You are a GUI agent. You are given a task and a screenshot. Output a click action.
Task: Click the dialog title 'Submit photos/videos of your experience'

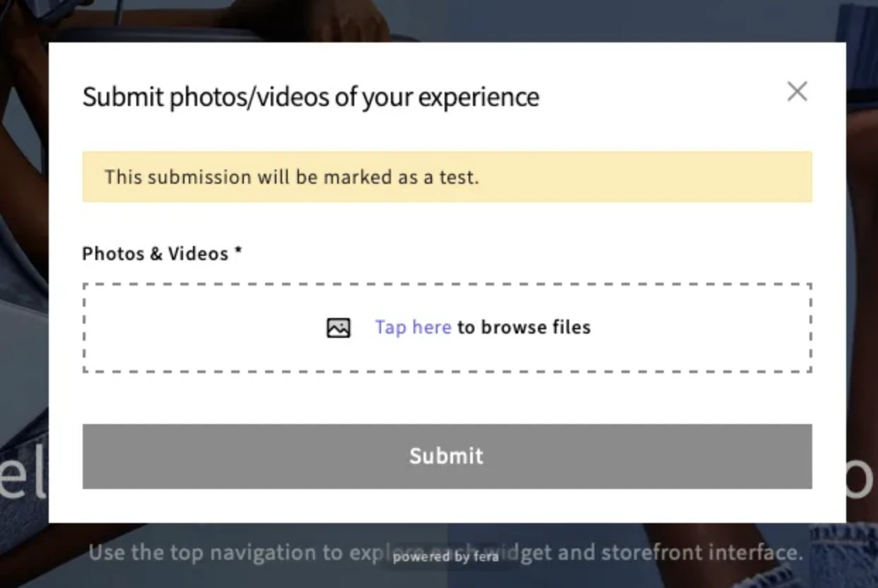tap(310, 97)
